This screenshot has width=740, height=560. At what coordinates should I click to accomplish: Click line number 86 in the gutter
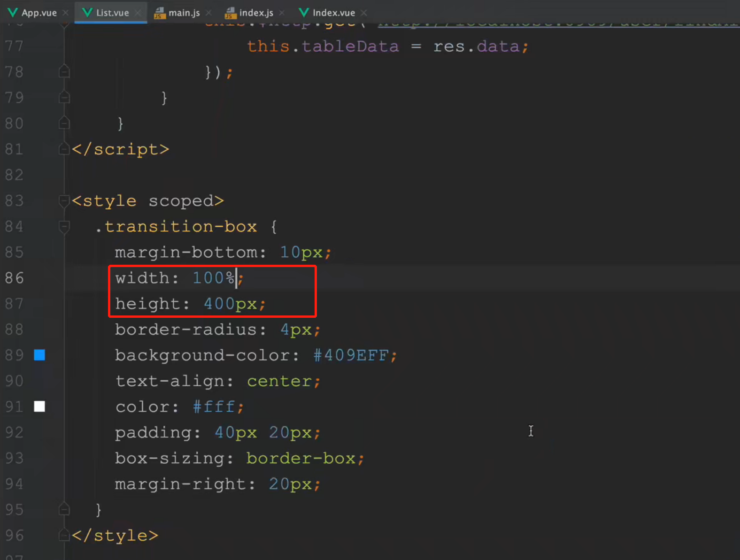[15, 278]
